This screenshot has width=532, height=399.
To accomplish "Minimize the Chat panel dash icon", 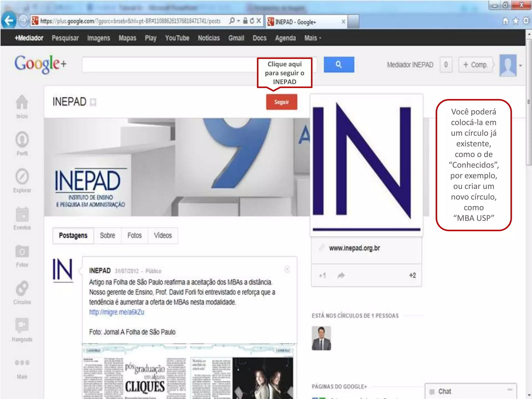I will pos(510,389).
